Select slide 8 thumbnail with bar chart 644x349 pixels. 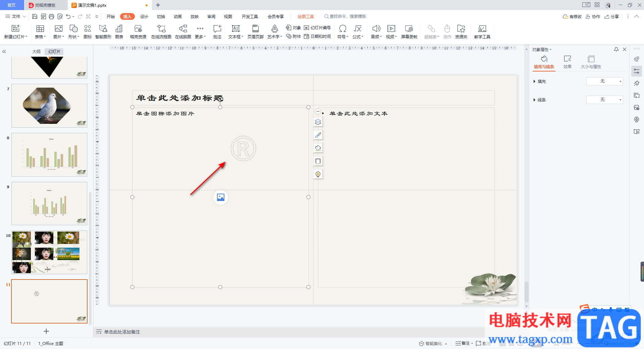point(49,155)
